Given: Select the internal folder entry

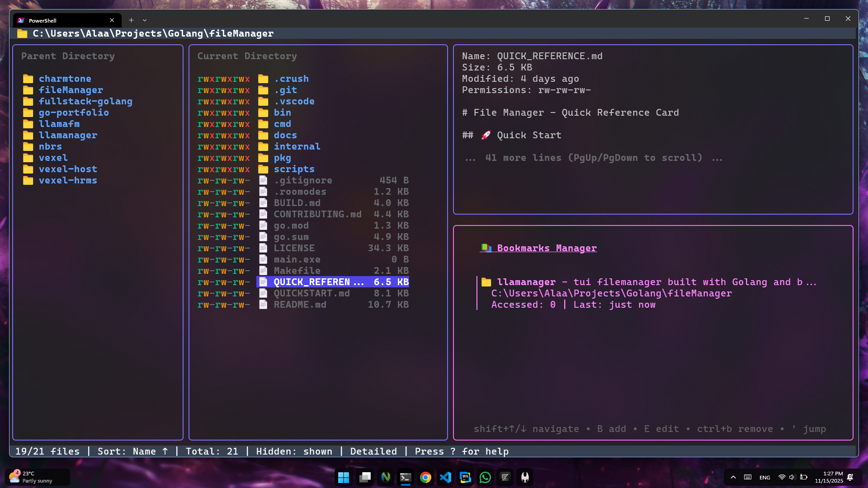Looking at the screenshot, I should [x=297, y=146].
